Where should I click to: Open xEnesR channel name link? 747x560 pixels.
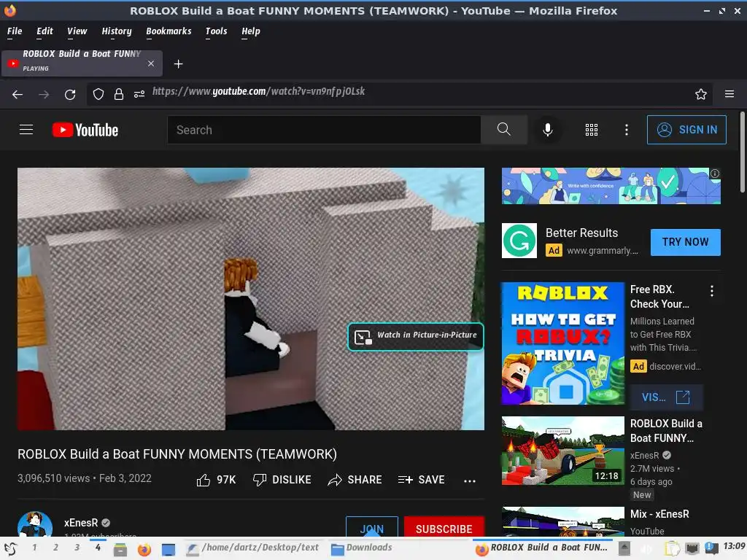pos(81,523)
